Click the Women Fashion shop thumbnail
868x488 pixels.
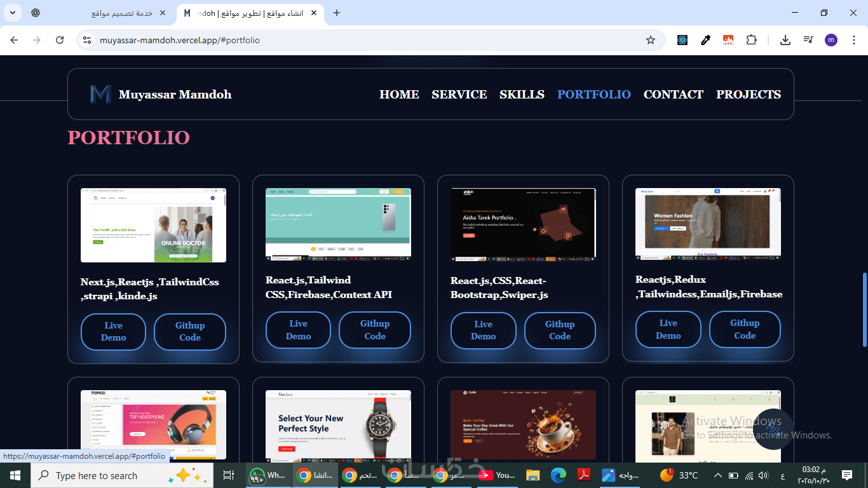pos(708,224)
